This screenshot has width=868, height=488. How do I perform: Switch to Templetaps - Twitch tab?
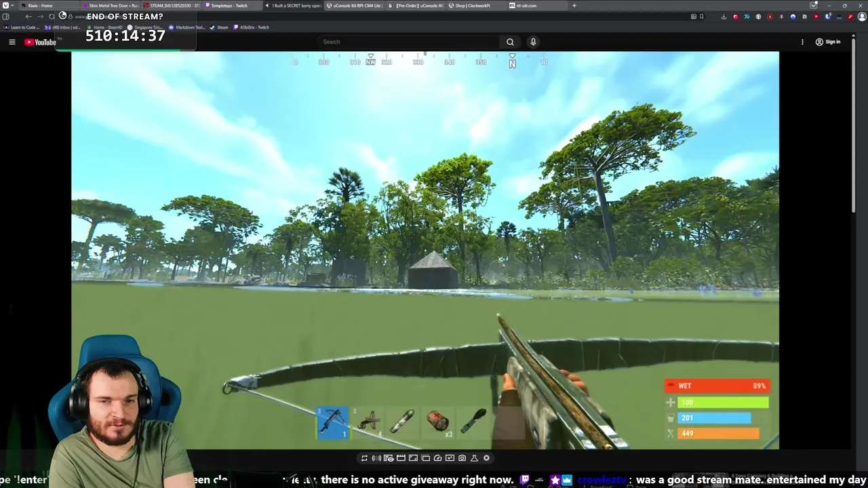coord(232,5)
